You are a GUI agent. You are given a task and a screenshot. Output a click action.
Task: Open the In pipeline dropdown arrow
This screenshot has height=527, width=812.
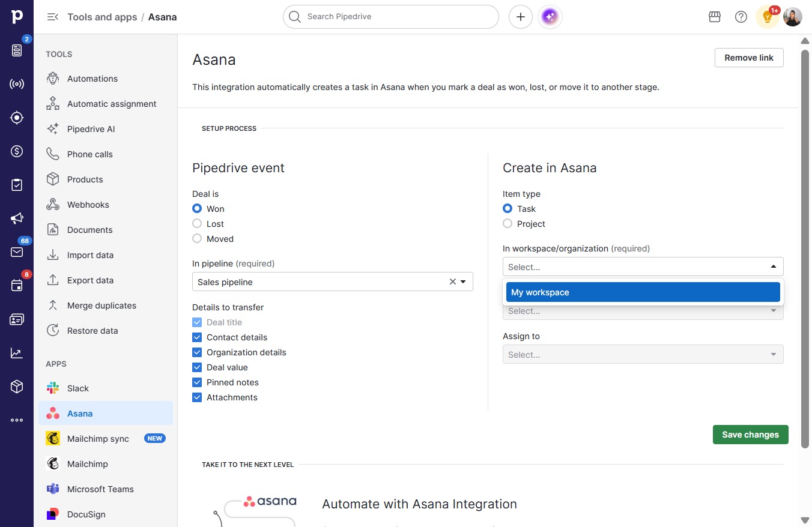pos(464,282)
